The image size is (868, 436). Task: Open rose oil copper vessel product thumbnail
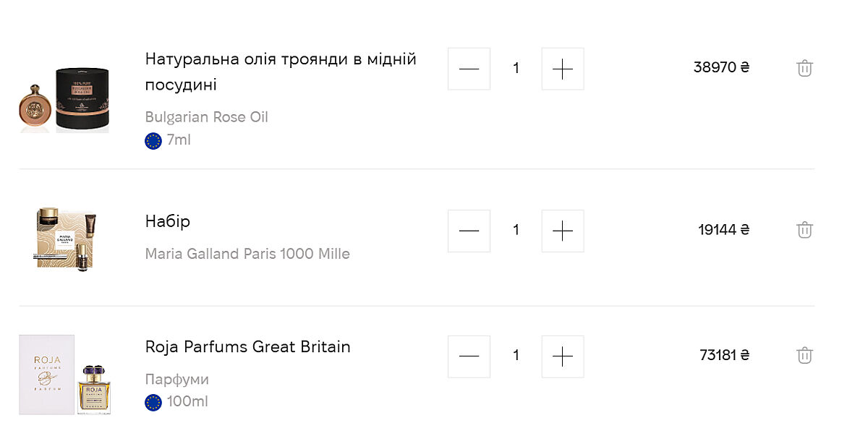click(64, 100)
